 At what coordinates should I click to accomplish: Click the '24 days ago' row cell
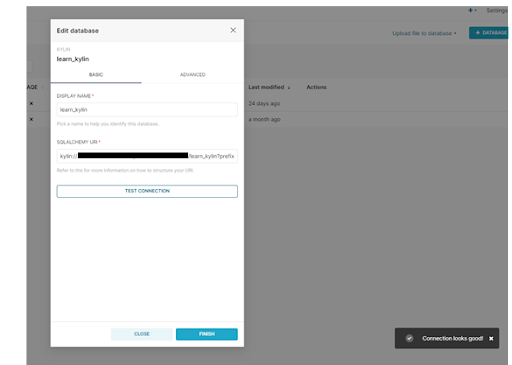(264, 103)
